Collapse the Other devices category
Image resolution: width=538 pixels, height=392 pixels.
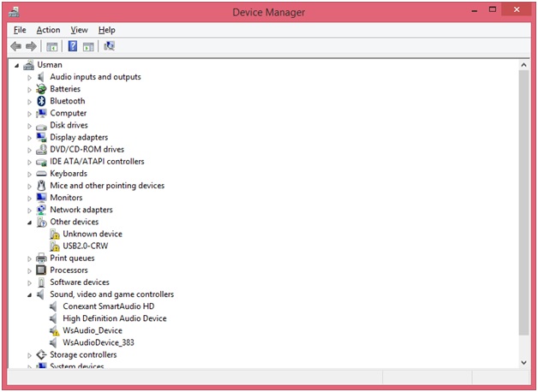[29, 223]
